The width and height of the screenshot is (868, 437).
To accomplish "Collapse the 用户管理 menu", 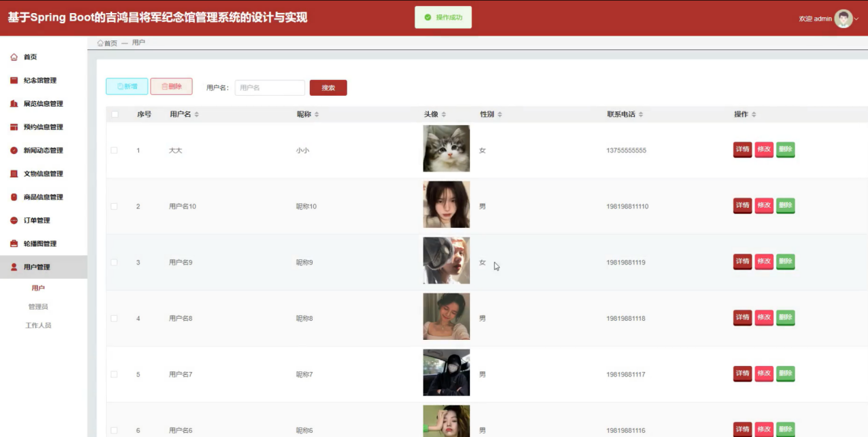I will pyautogui.click(x=44, y=267).
